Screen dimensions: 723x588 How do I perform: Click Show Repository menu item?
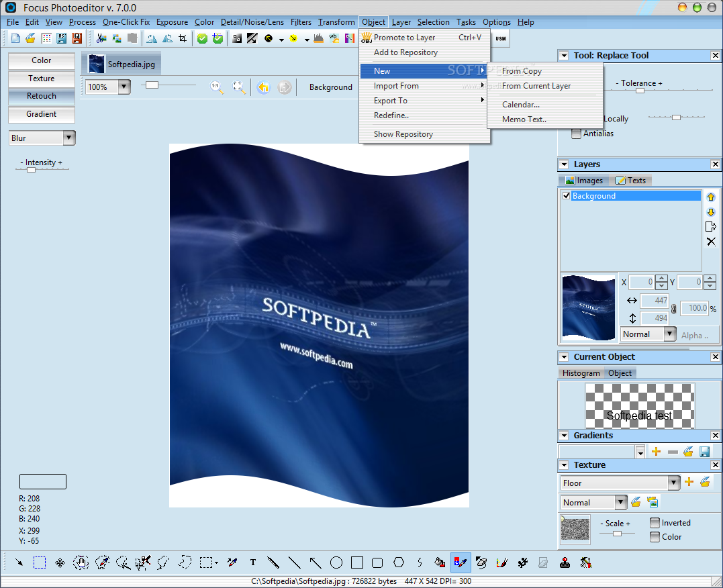[x=425, y=134]
